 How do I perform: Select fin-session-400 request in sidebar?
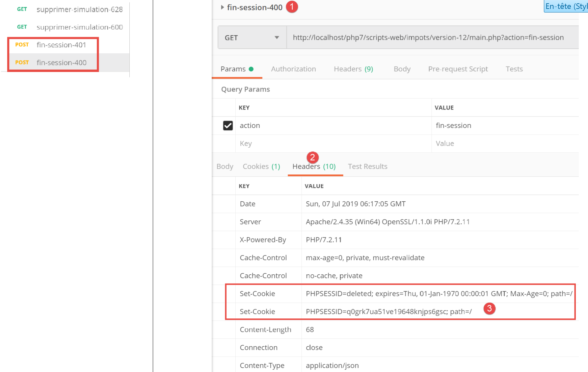pos(61,62)
